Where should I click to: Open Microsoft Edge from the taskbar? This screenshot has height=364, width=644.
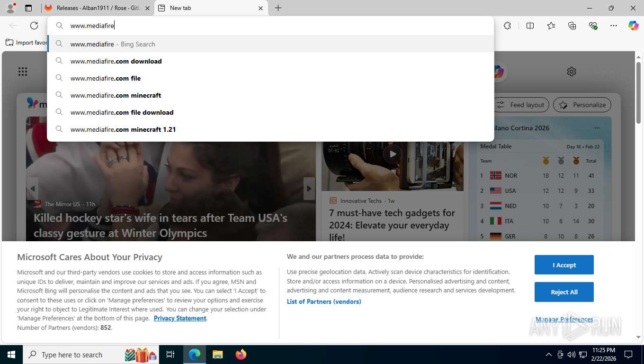[195, 355]
